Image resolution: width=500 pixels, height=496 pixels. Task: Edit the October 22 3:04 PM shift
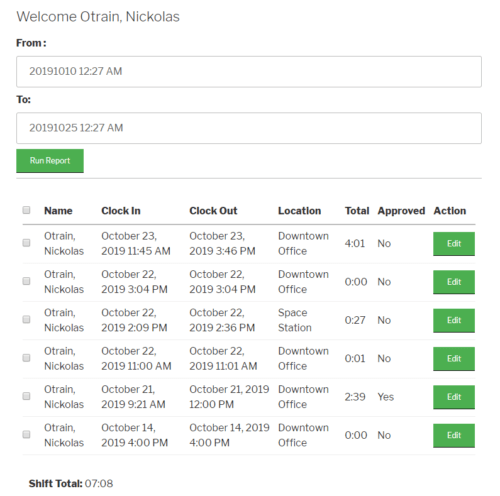click(454, 282)
